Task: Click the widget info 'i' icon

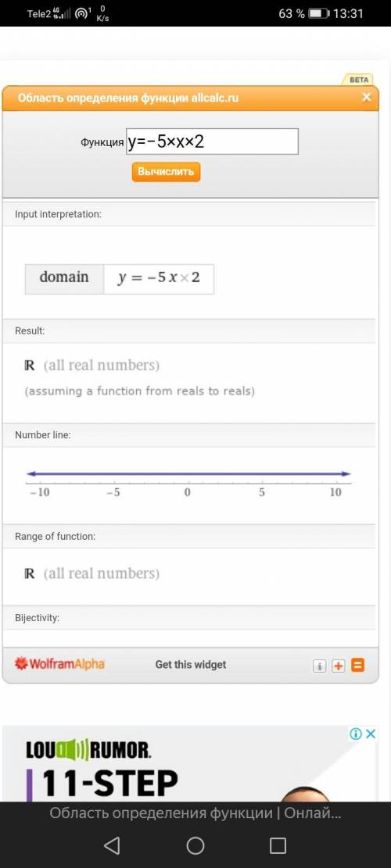Action: tap(320, 666)
